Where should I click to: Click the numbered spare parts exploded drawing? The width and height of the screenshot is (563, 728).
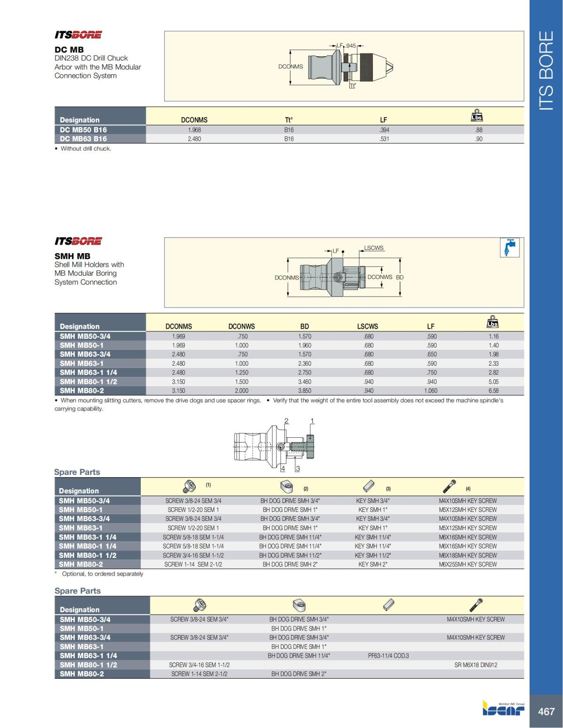274,445
